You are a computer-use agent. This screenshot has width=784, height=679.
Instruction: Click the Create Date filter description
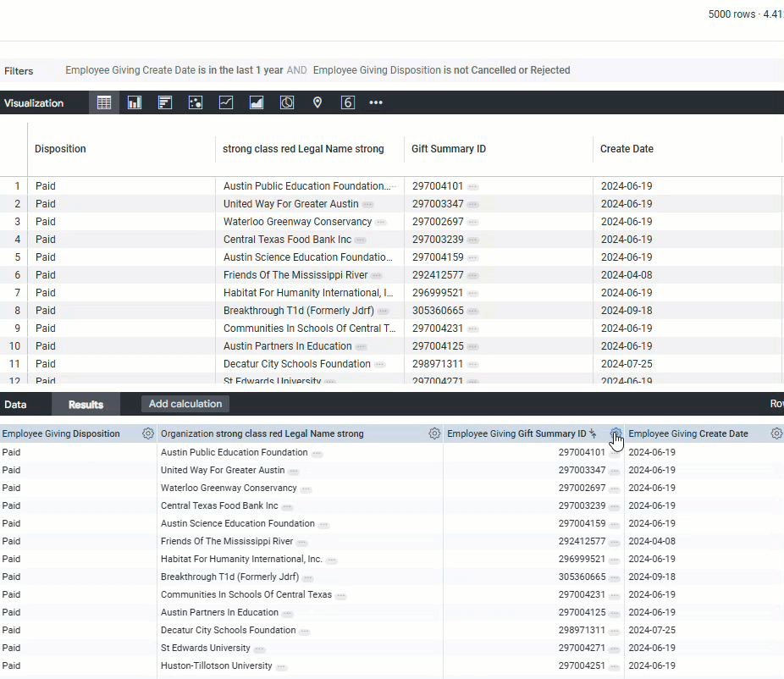tap(174, 70)
